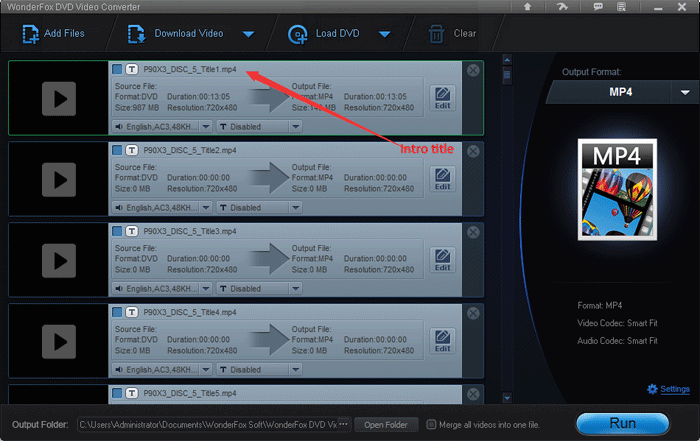This screenshot has width=700, height=441.
Task: Click the Open Folder button
Action: 386,425
